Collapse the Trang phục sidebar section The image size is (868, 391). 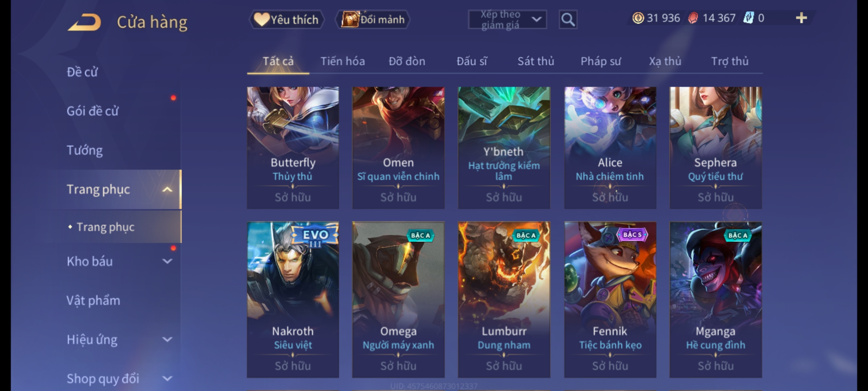coord(167,189)
